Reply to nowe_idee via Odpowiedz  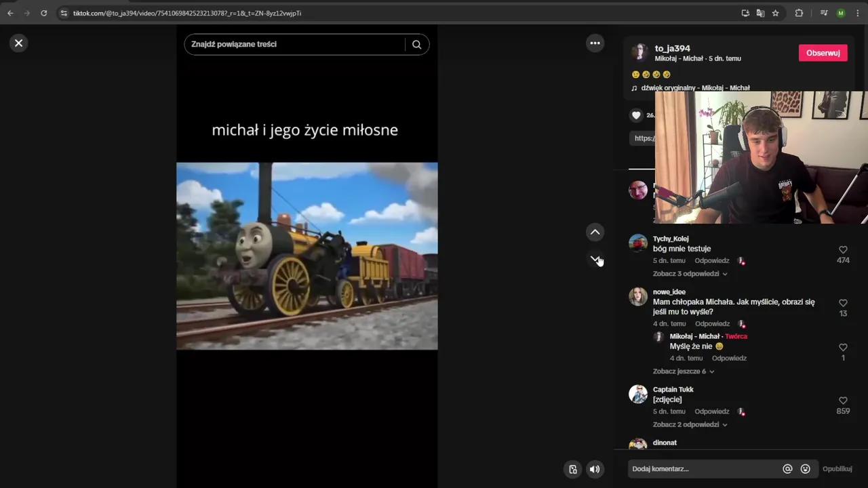coord(712,323)
